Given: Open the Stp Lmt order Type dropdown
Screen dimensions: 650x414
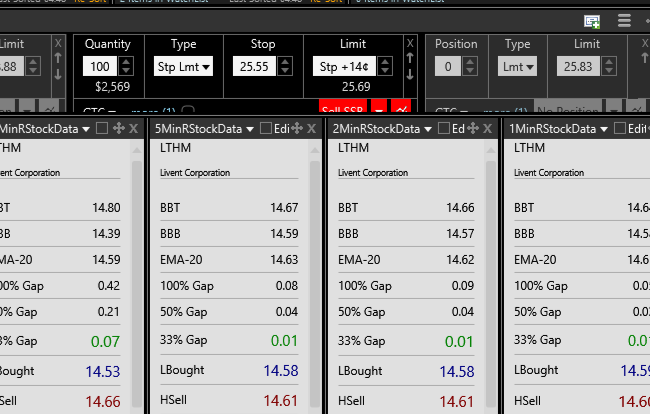Looking at the screenshot, I should (x=183, y=66).
